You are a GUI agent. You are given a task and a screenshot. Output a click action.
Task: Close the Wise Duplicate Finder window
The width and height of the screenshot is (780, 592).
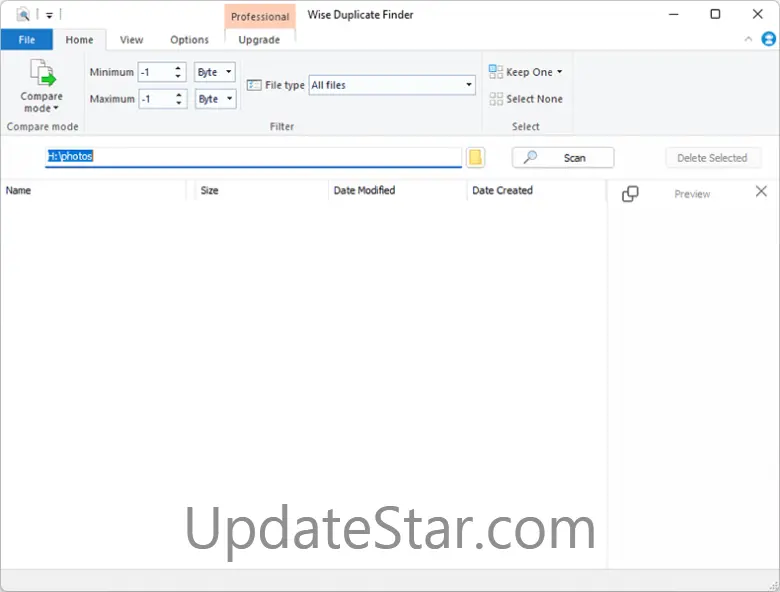coord(757,14)
